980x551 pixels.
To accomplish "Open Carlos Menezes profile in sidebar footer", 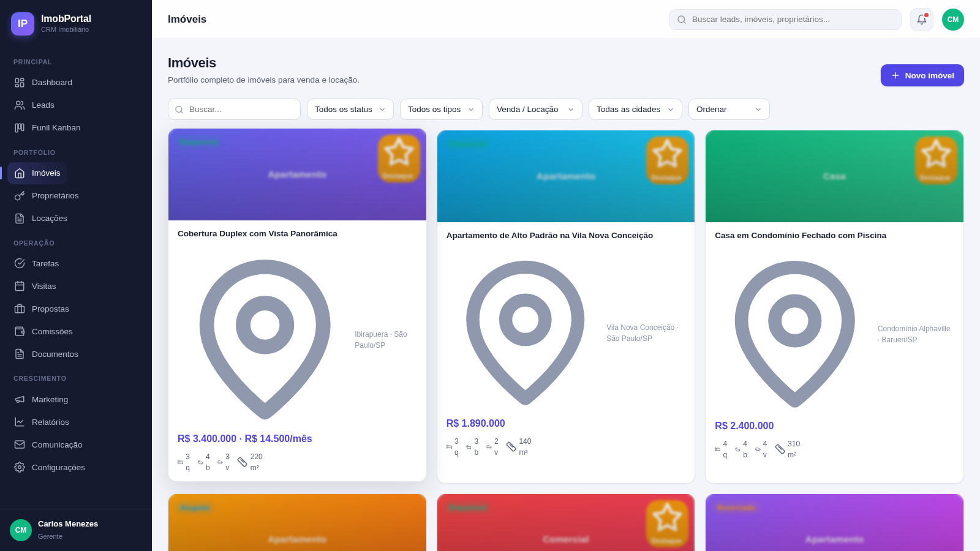I will tap(76, 530).
